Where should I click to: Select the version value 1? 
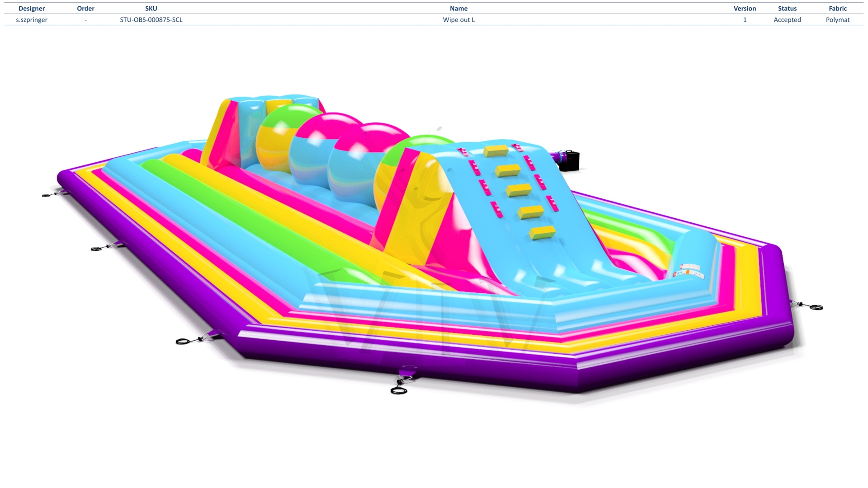pyautogui.click(x=745, y=20)
